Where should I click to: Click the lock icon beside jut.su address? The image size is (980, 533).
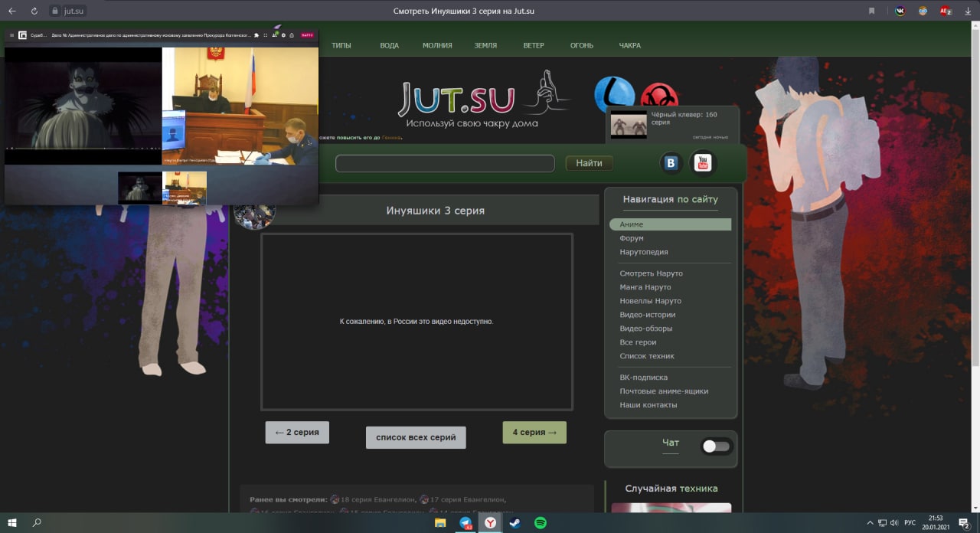click(x=54, y=11)
